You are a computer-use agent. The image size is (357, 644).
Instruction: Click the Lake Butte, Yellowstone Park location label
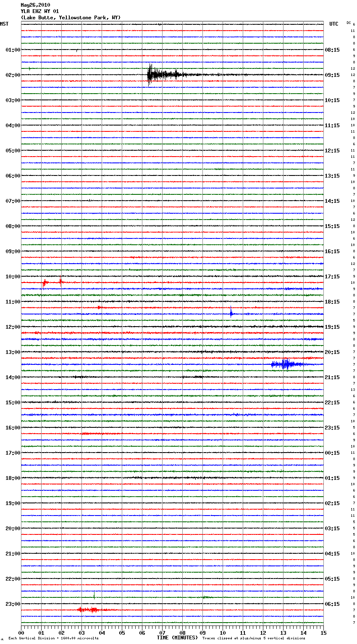pos(71,18)
